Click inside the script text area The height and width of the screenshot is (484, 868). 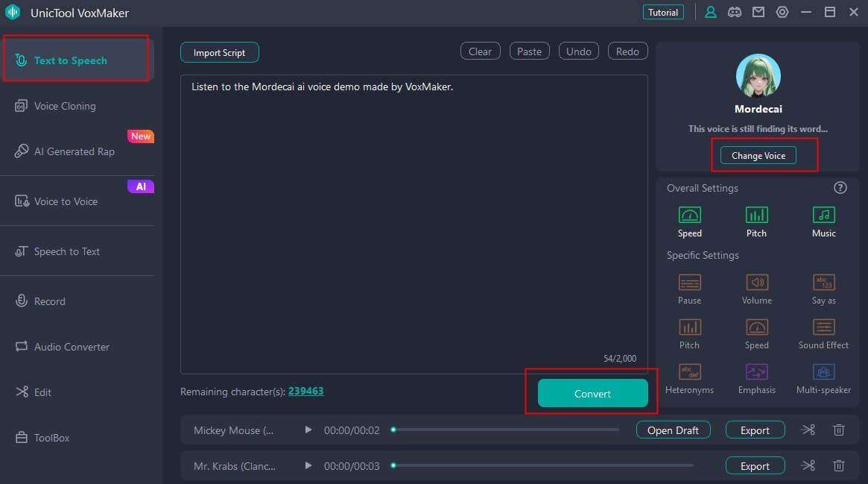(x=414, y=224)
